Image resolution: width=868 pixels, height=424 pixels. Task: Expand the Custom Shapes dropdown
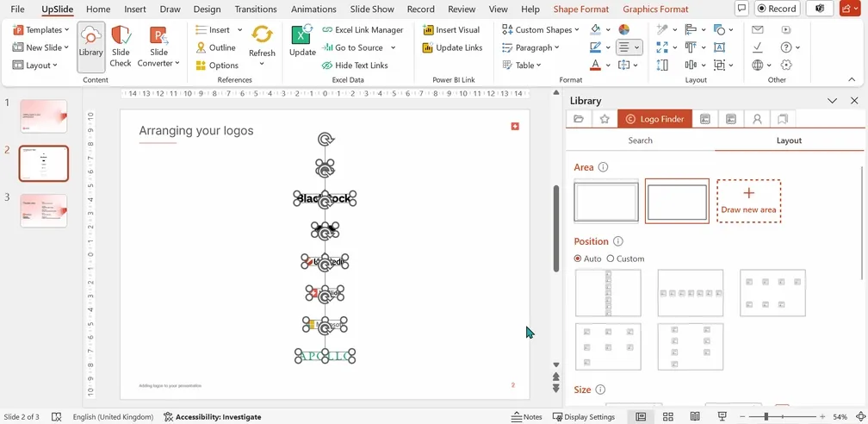click(540, 30)
